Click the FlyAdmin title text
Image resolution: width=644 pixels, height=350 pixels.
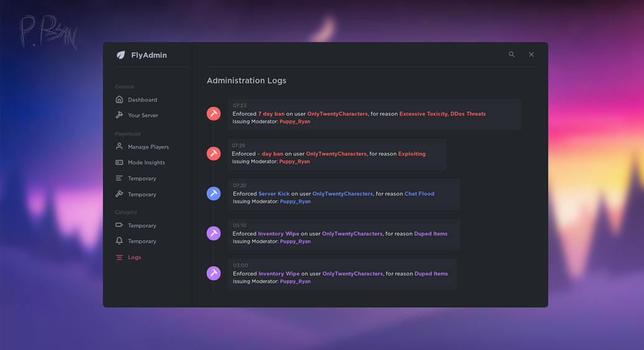coord(149,55)
